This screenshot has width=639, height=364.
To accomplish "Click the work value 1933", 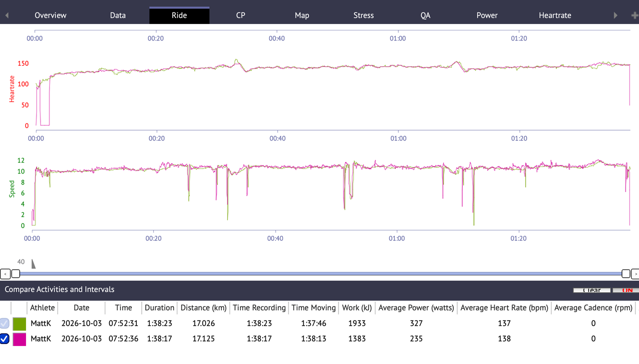I will point(357,324).
